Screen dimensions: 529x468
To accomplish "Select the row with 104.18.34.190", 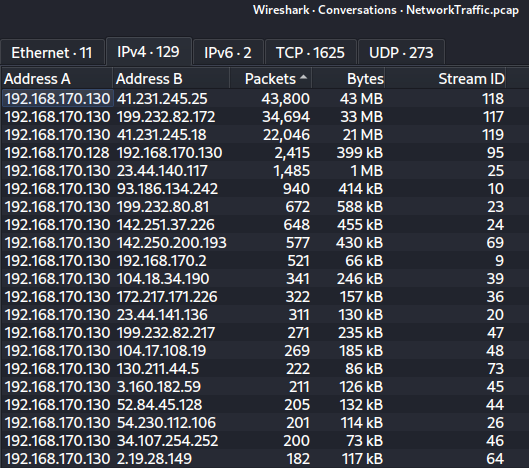I will [264, 279].
